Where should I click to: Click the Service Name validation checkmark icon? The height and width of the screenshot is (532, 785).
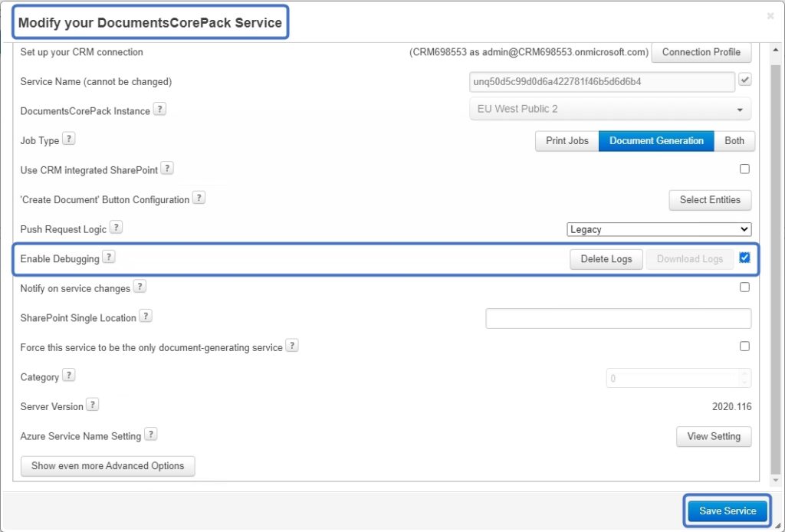click(744, 80)
